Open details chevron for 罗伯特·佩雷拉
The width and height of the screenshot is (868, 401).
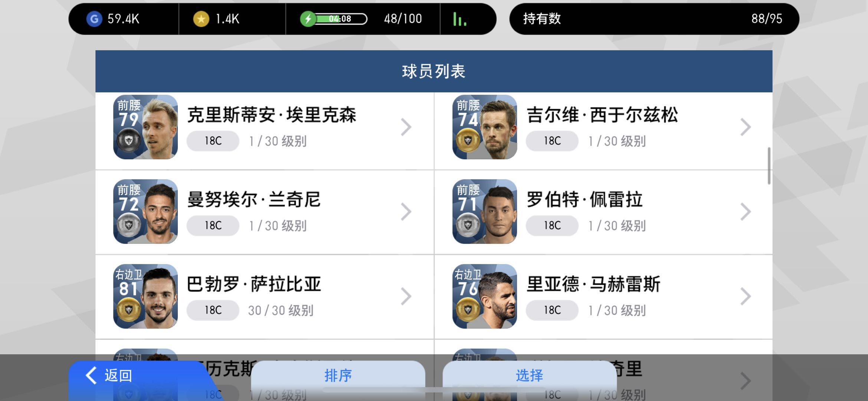pos(746,212)
